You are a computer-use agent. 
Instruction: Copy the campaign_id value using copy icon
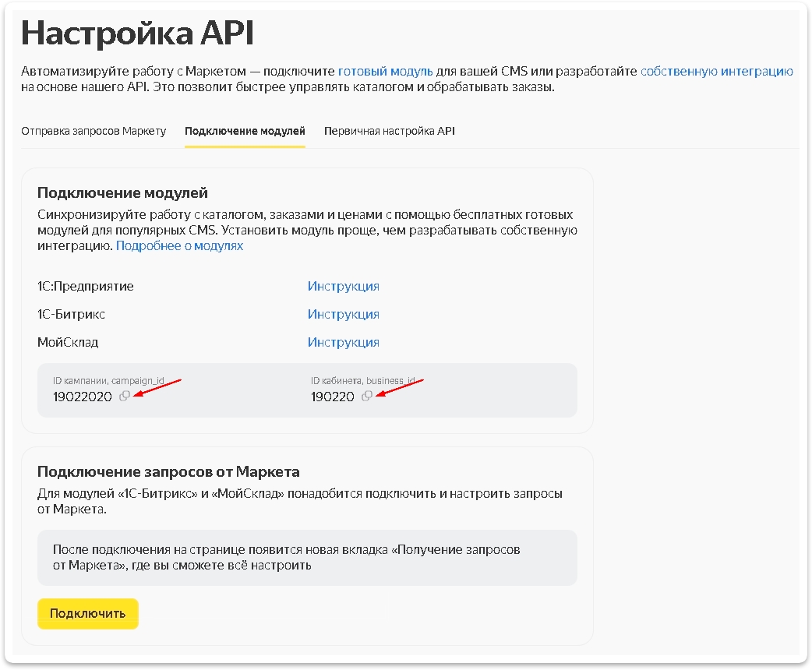(x=124, y=397)
